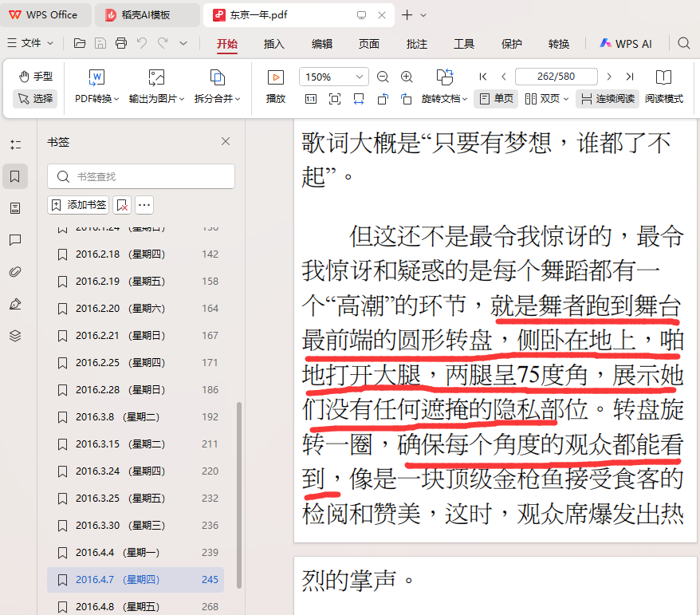Switch to the Insert ribbon tab
The height and width of the screenshot is (615, 700).
(x=273, y=44)
